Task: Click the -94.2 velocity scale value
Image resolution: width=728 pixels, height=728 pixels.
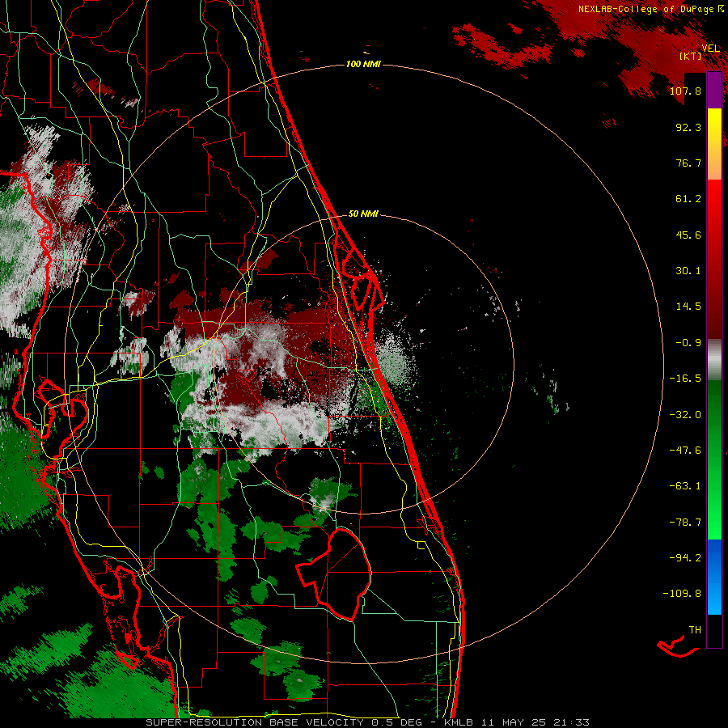Action: tap(685, 558)
